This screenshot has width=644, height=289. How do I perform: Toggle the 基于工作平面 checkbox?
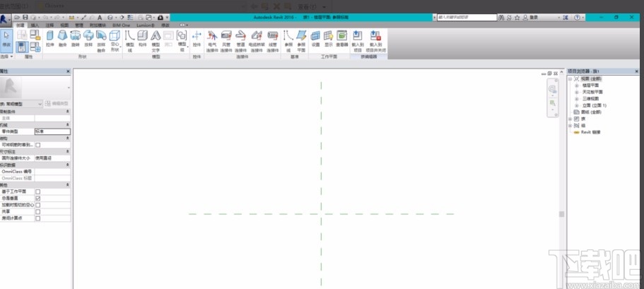(x=37, y=191)
